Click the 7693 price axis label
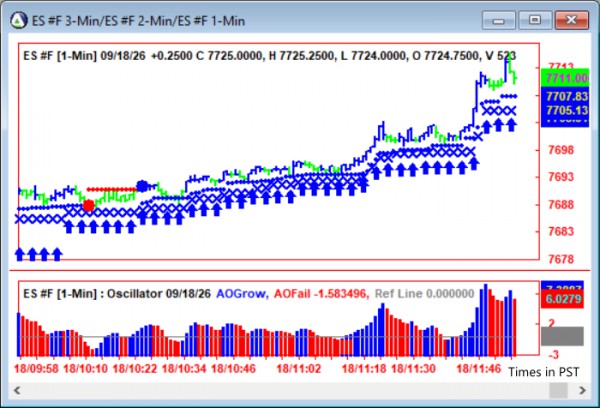 click(x=561, y=177)
